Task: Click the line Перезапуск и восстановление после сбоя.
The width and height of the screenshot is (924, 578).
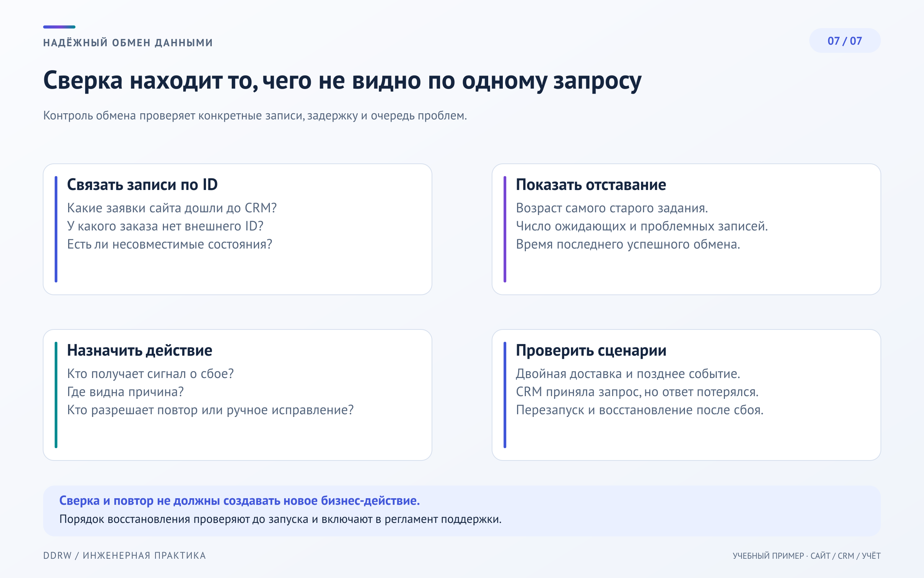Action: (639, 410)
